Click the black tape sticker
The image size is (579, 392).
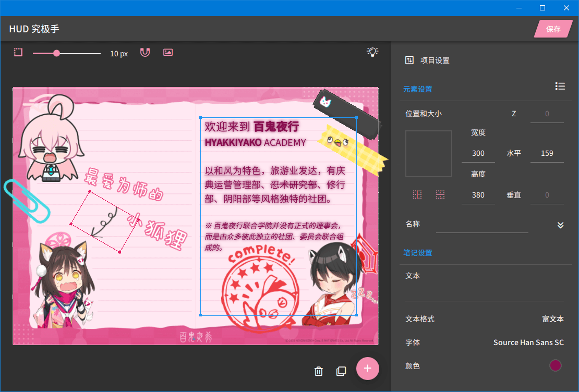[x=346, y=114]
